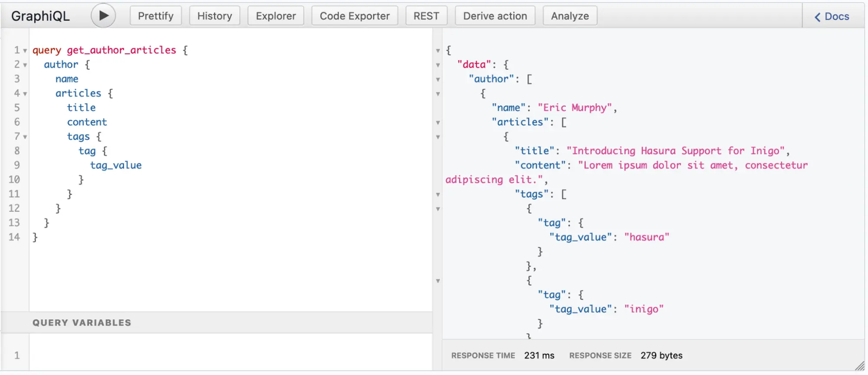Click the name field on line 3

point(67,79)
